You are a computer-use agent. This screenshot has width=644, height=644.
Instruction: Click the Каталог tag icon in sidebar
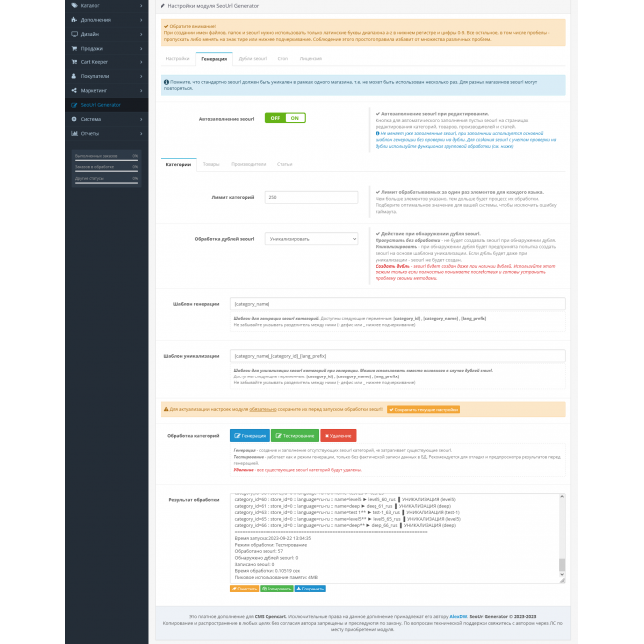(x=74, y=5)
